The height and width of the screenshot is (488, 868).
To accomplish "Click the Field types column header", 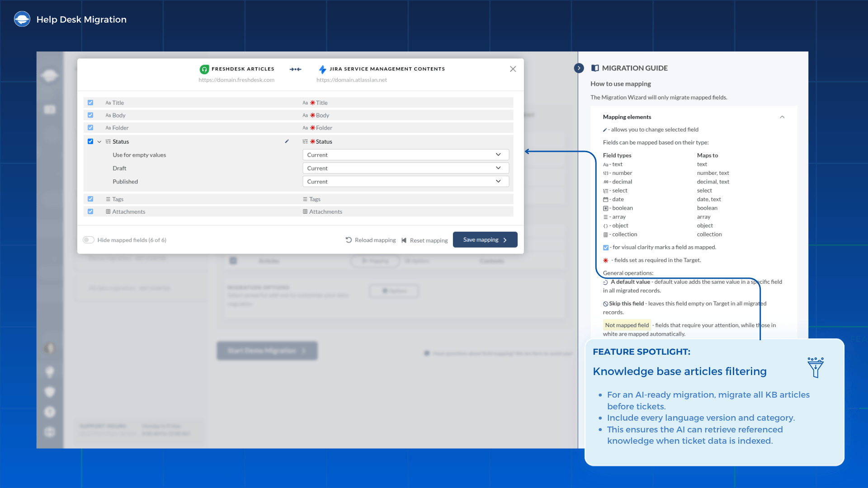I will (x=617, y=155).
